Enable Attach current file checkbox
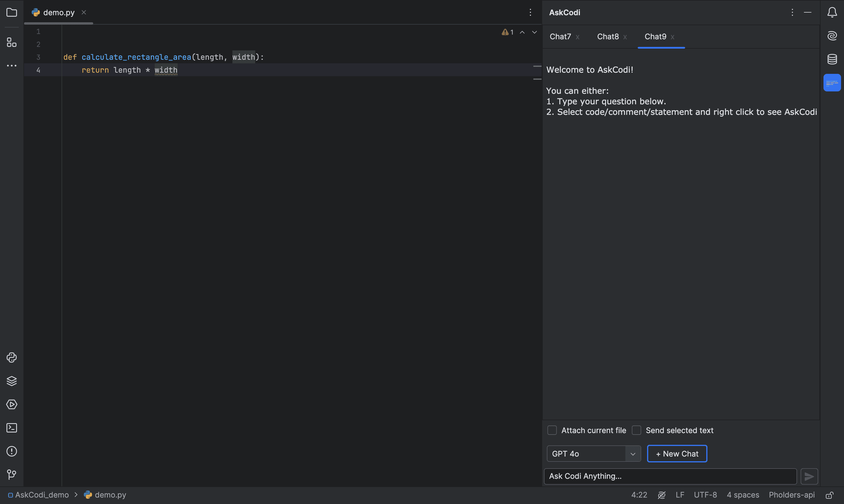Screen dimensions: 844x504 tap(552, 430)
